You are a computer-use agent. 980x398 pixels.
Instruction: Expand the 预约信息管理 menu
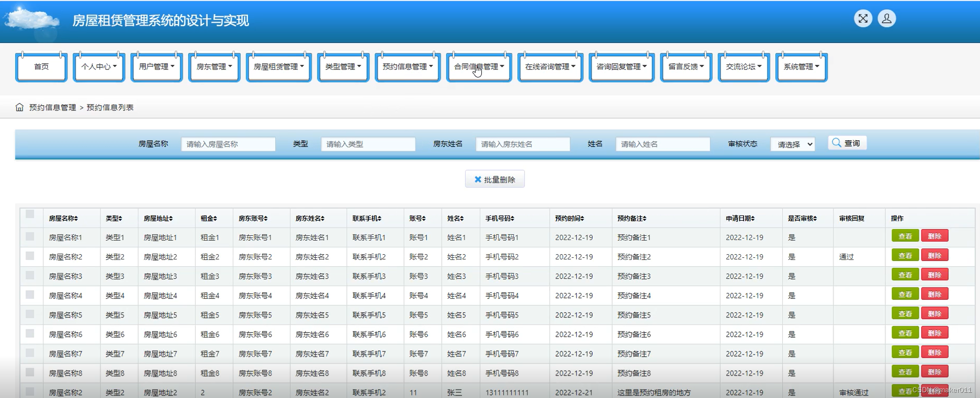(x=408, y=67)
